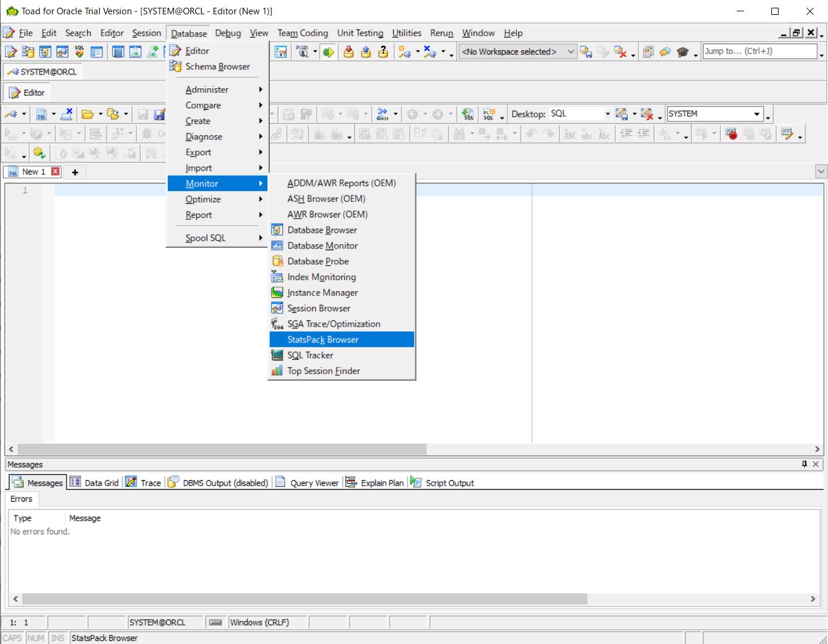This screenshot has height=644, width=828.
Task: Expand the Desktop SQL combo box
Action: (607, 114)
